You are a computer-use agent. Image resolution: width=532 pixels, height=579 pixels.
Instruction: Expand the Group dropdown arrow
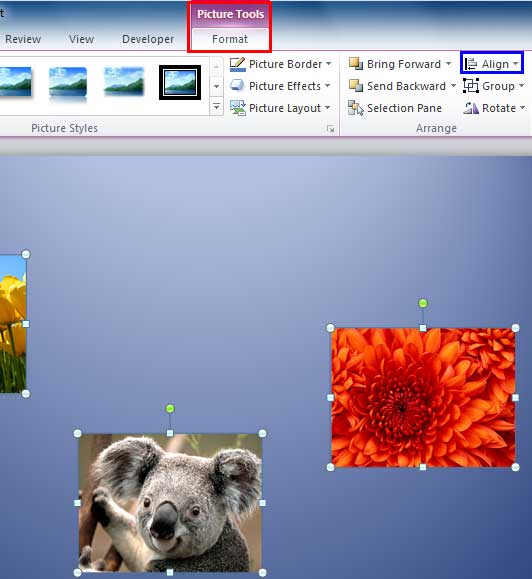point(521,86)
